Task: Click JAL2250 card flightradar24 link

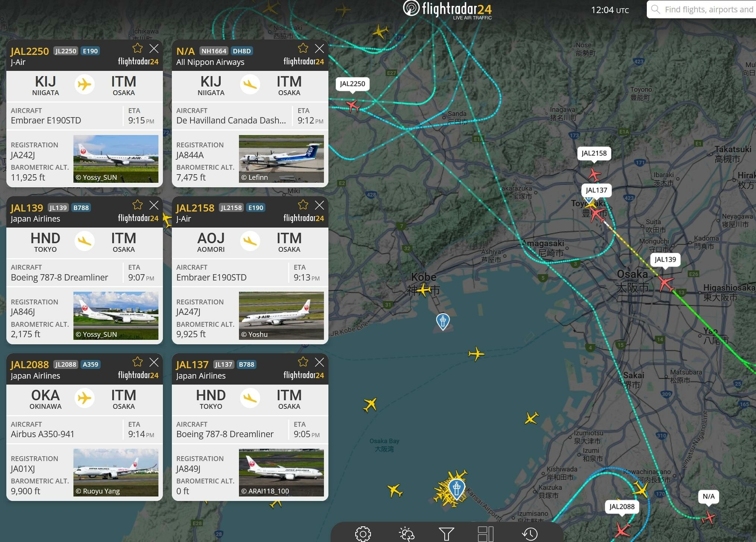Action: pyautogui.click(x=138, y=62)
